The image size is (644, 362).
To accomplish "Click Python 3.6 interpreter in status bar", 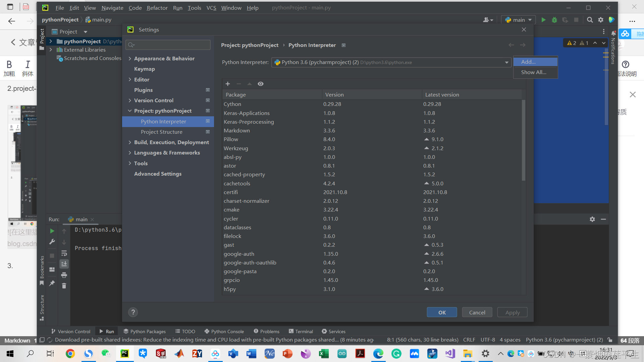I will [x=564, y=340].
